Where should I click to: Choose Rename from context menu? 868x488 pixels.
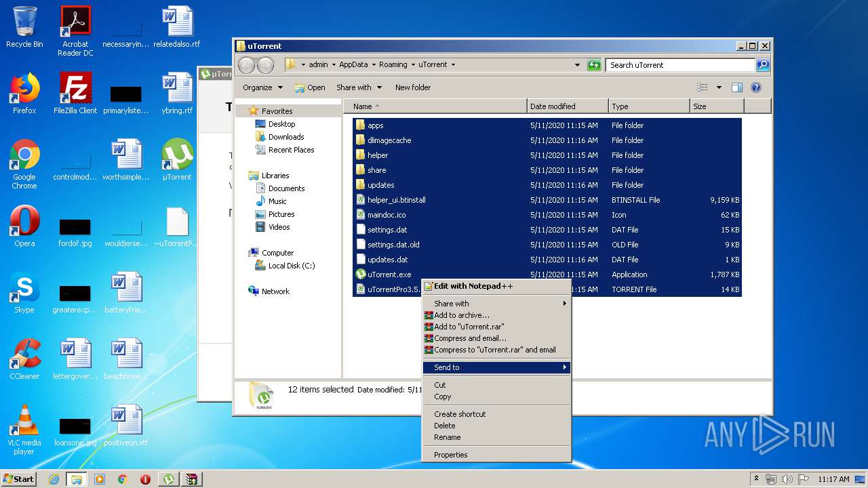pyautogui.click(x=496, y=437)
